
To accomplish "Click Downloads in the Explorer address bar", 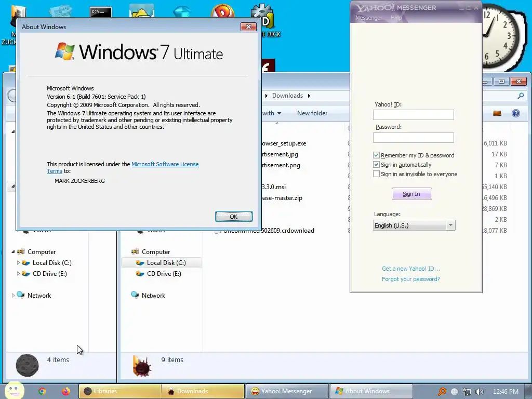I will (287, 96).
